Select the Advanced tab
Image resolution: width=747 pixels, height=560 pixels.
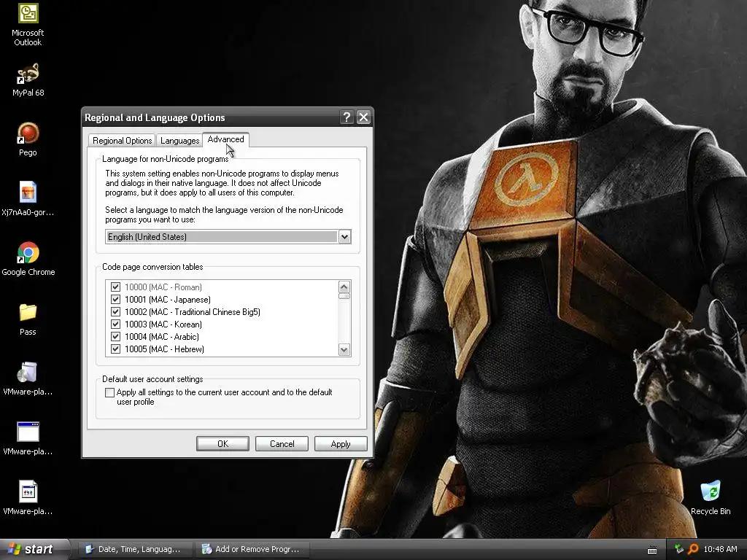(x=225, y=139)
